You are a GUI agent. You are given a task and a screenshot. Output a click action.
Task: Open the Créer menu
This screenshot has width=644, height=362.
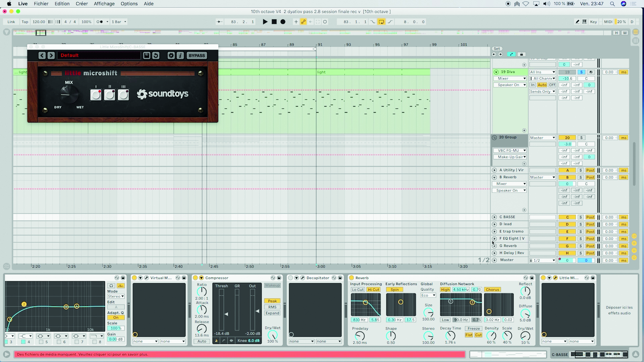82,4
